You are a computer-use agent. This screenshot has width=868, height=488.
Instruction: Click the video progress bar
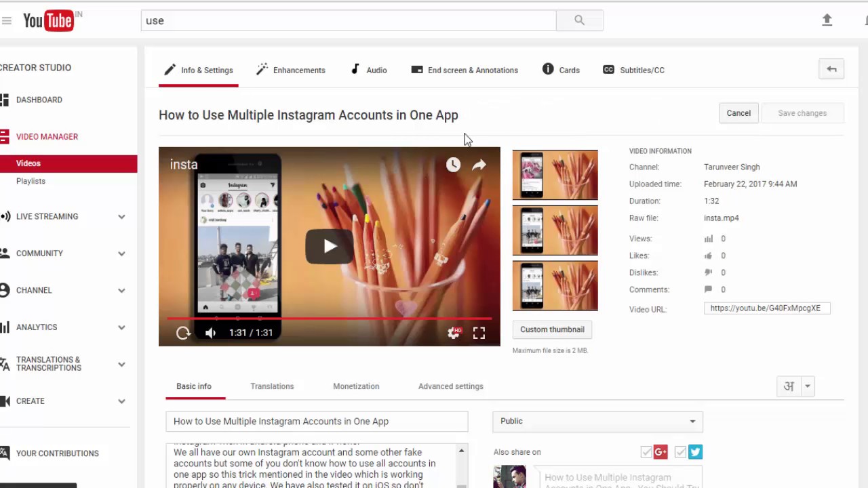(330, 318)
